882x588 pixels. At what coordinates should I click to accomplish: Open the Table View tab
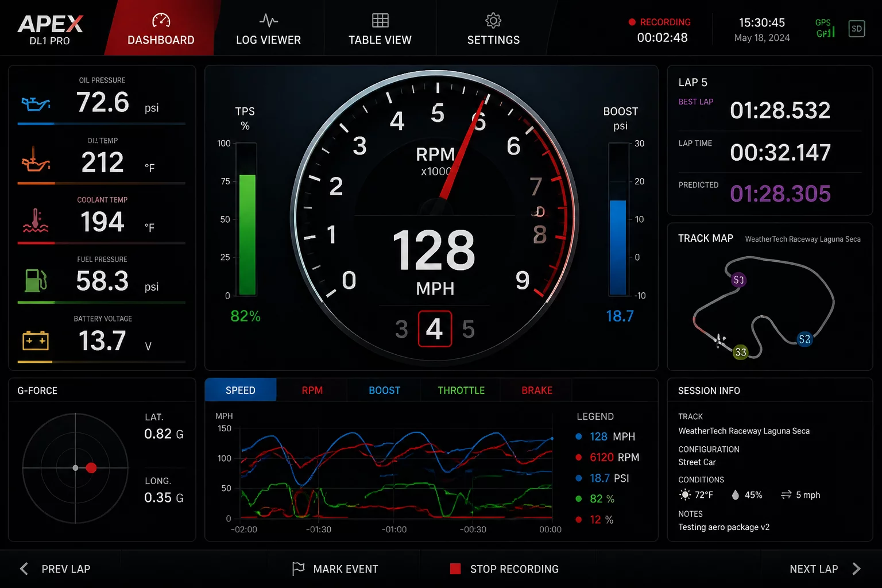[x=380, y=29]
